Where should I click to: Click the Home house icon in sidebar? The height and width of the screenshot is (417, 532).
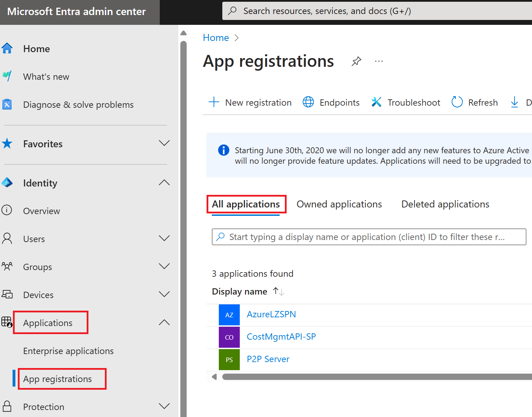pyautogui.click(x=7, y=48)
